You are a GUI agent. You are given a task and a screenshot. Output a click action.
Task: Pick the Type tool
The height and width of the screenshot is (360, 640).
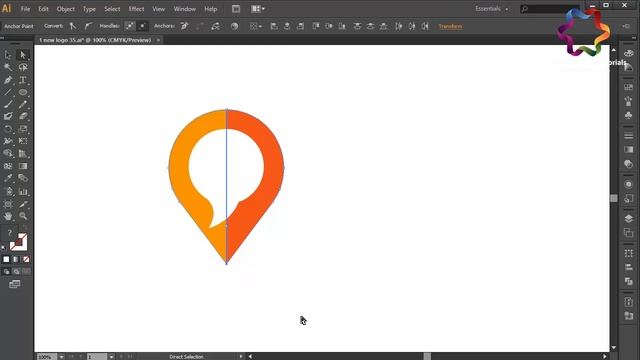[23, 80]
